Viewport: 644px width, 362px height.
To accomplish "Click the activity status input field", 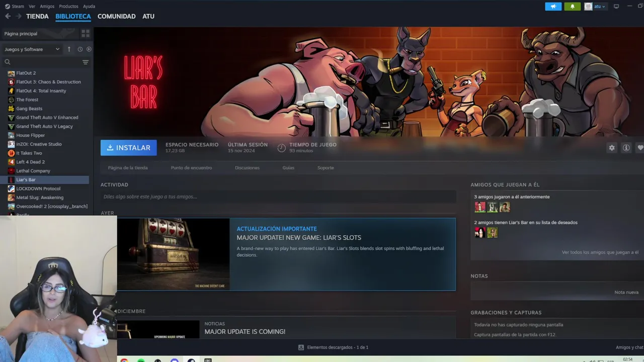I will pyautogui.click(x=278, y=197).
